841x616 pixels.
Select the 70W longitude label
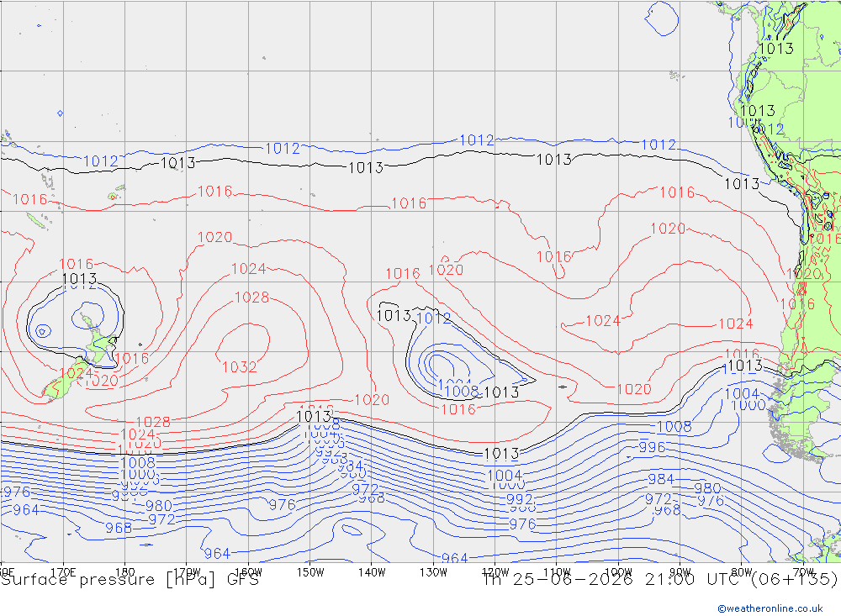tap(803, 572)
